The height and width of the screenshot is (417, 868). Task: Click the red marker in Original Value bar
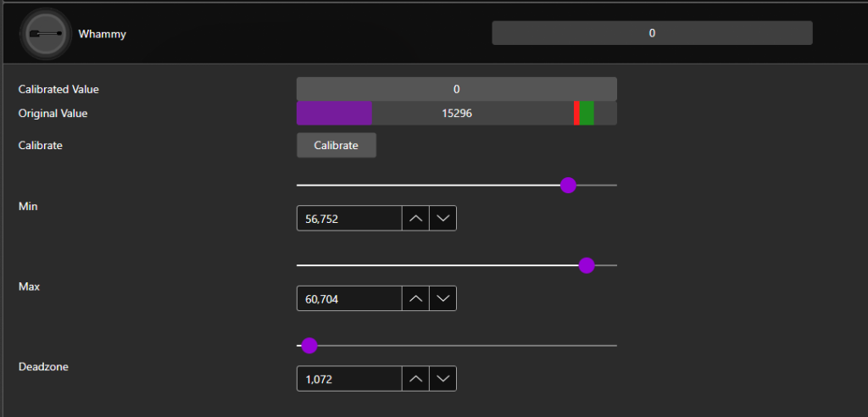click(x=576, y=114)
